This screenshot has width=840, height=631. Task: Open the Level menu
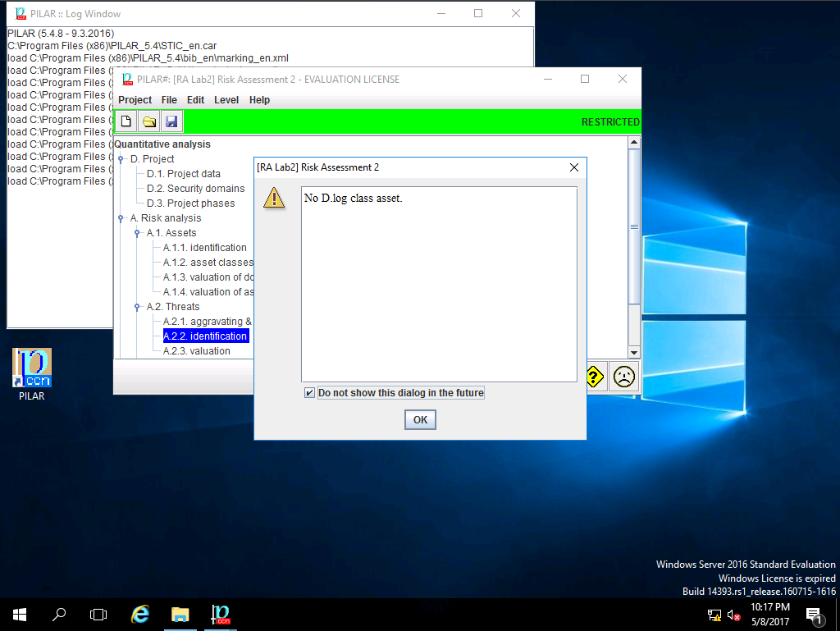point(226,100)
